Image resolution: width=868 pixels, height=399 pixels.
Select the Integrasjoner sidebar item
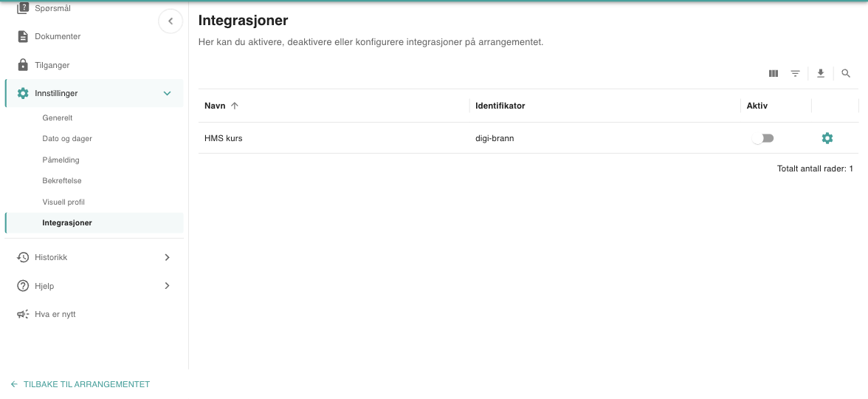pos(94,223)
